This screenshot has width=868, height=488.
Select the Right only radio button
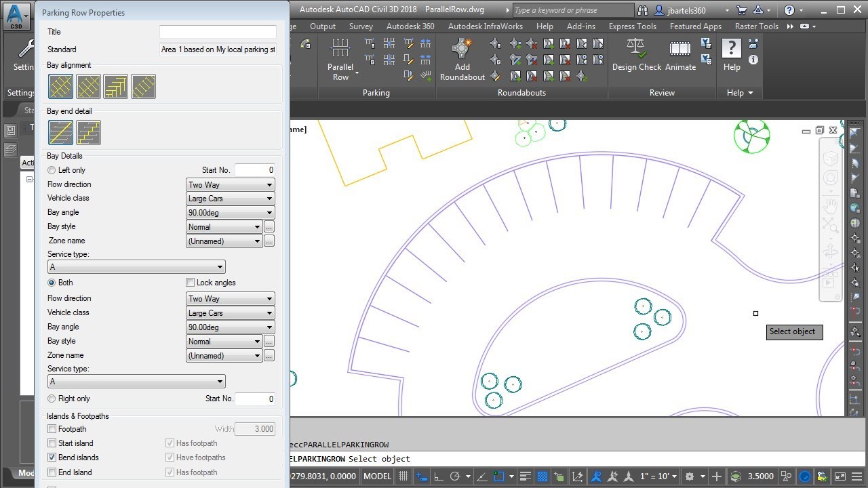(52, 399)
